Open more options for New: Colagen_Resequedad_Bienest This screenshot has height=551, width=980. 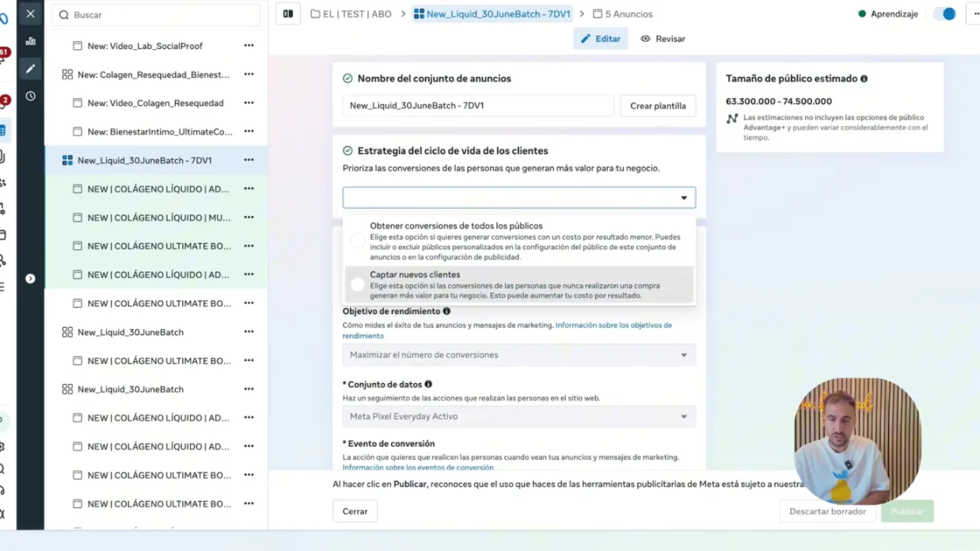point(249,74)
